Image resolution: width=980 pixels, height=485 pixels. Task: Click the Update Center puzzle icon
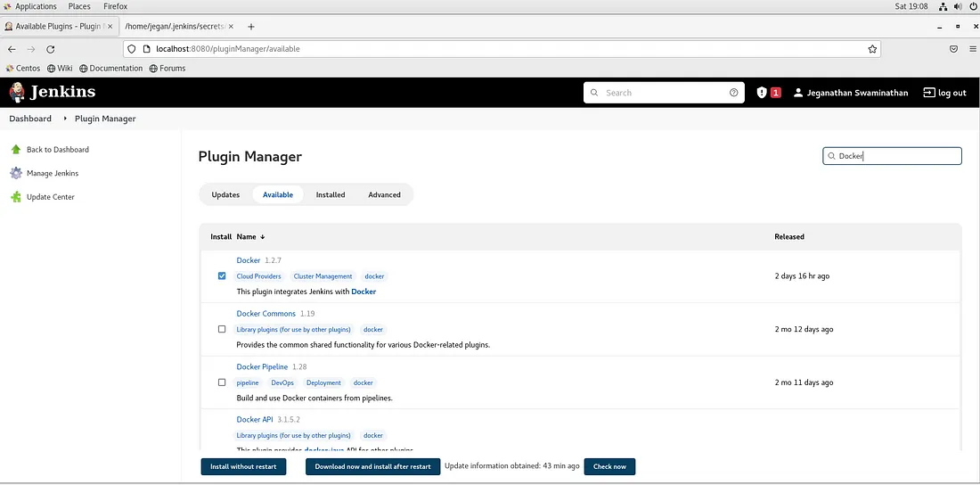coord(16,197)
